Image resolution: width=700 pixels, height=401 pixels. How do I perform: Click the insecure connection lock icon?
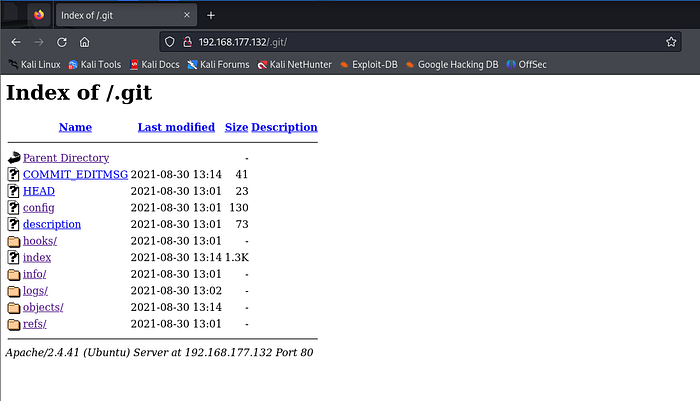coord(186,42)
